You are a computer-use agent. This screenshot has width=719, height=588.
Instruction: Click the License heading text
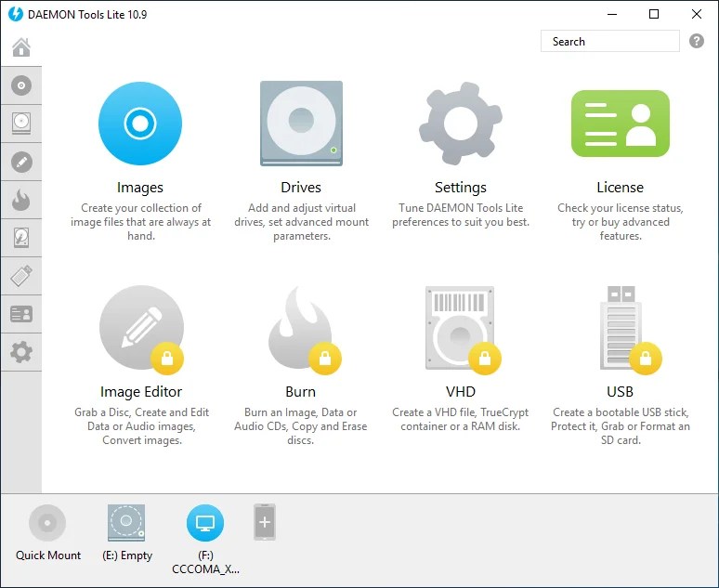coord(620,187)
